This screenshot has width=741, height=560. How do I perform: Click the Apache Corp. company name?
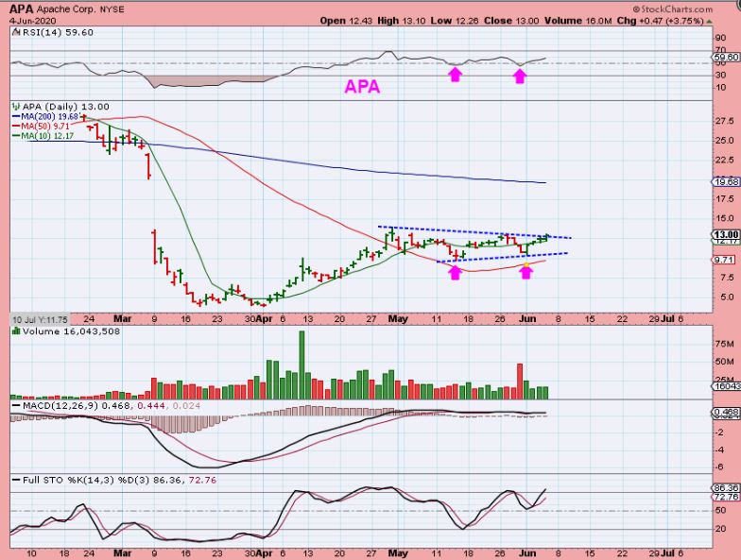coord(66,9)
